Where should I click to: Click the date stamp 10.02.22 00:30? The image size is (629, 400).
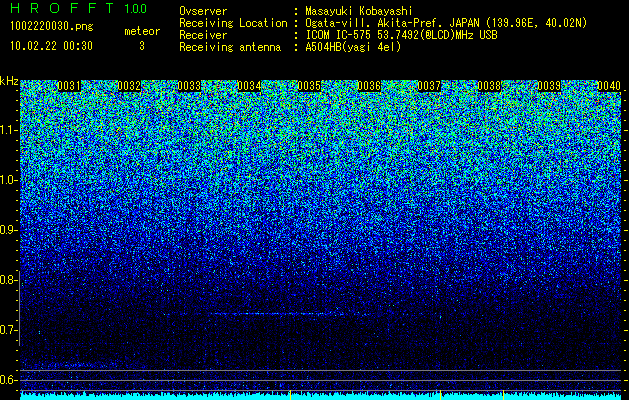pyautogui.click(x=51, y=46)
